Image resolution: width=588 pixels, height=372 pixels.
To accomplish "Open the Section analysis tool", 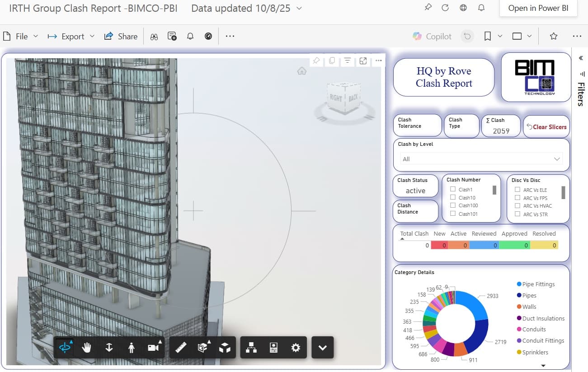I will coord(203,347).
